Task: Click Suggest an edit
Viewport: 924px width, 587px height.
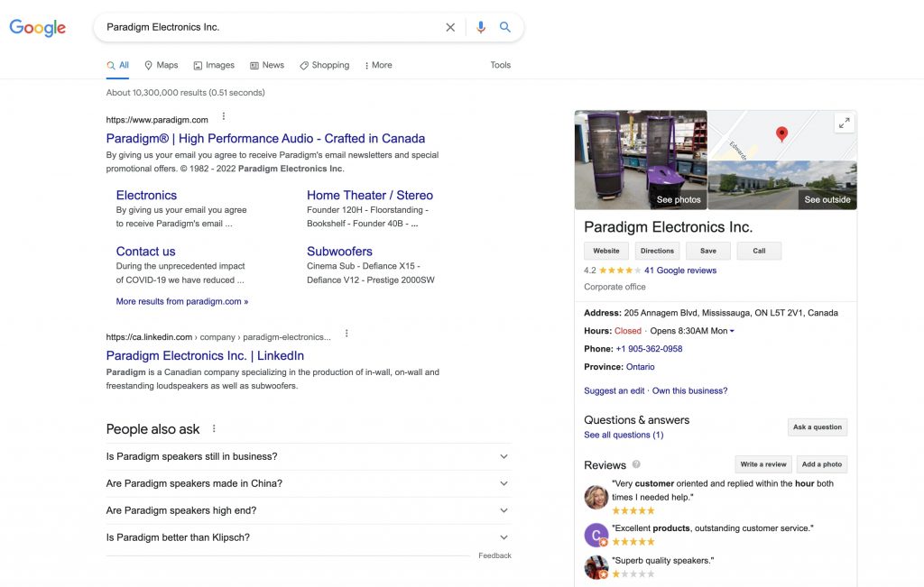Action: [x=614, y=391]
